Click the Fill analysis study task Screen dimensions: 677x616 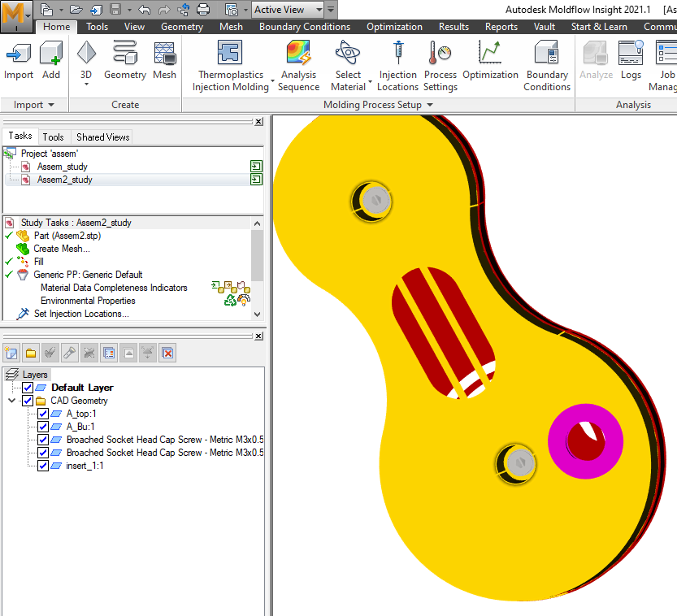coord(39,262)
